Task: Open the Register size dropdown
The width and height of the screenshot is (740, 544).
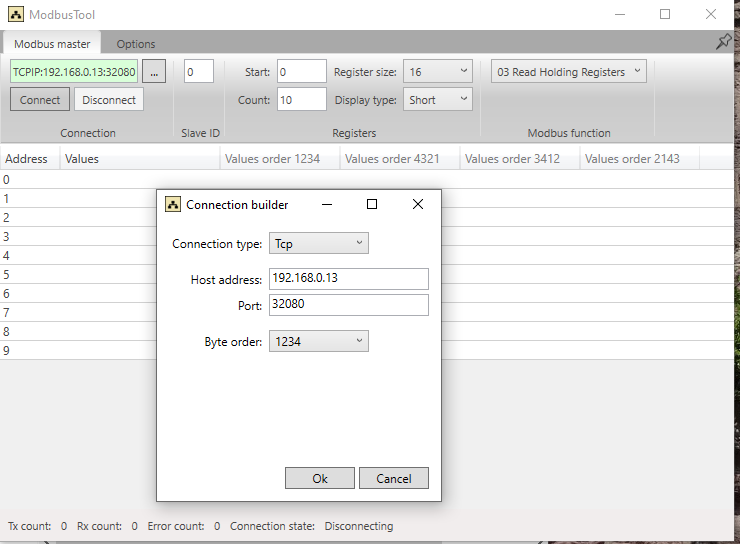Action: click(437, 72)
